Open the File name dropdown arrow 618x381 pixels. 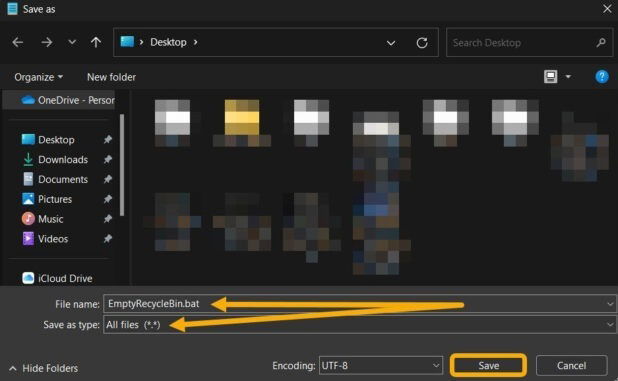[x=610, y=304]
